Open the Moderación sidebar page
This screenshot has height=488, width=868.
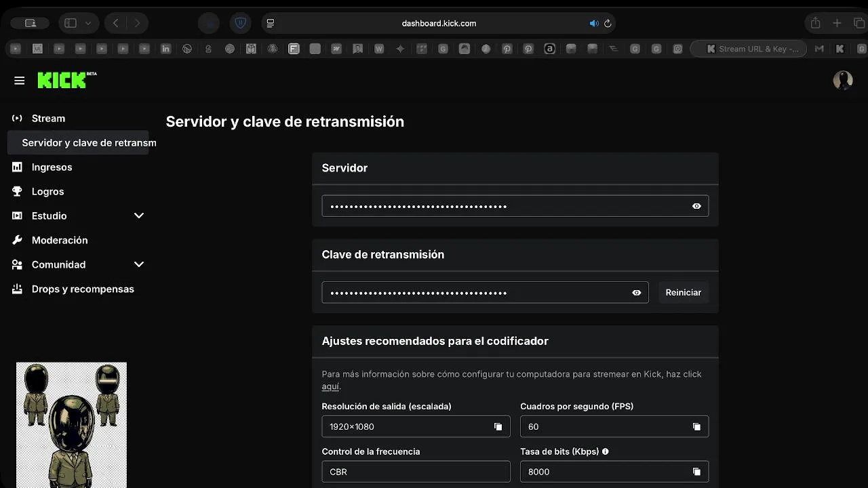click(60, 240)
